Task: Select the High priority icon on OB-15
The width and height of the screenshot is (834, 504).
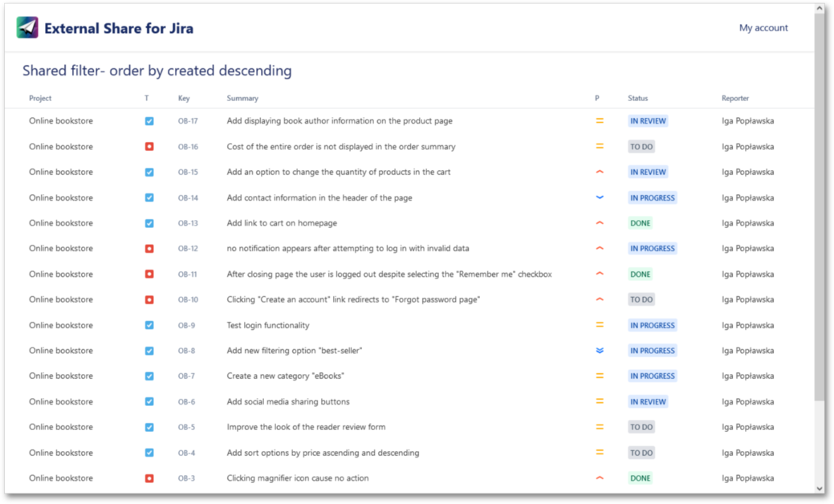Action: coord(598,172)
